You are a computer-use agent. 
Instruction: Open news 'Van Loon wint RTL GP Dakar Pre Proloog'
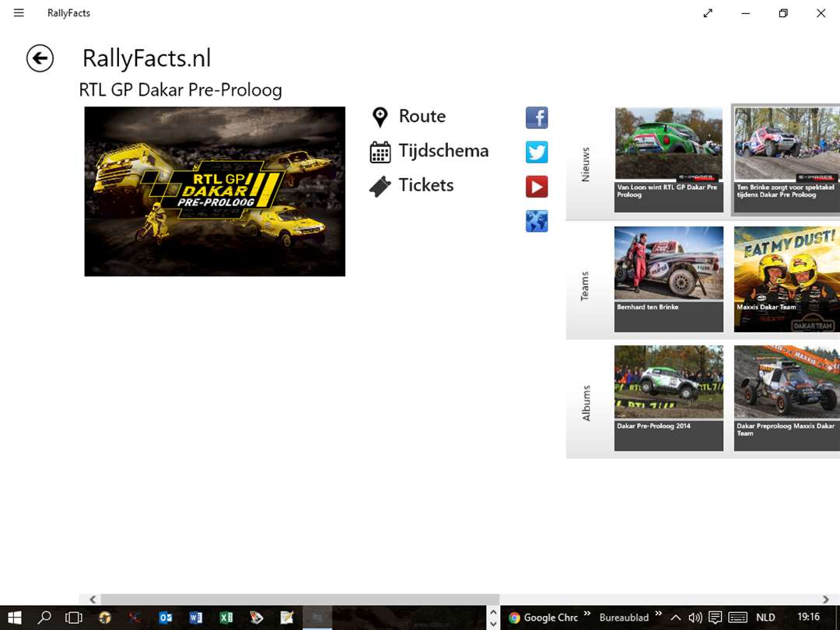[669, 159]
